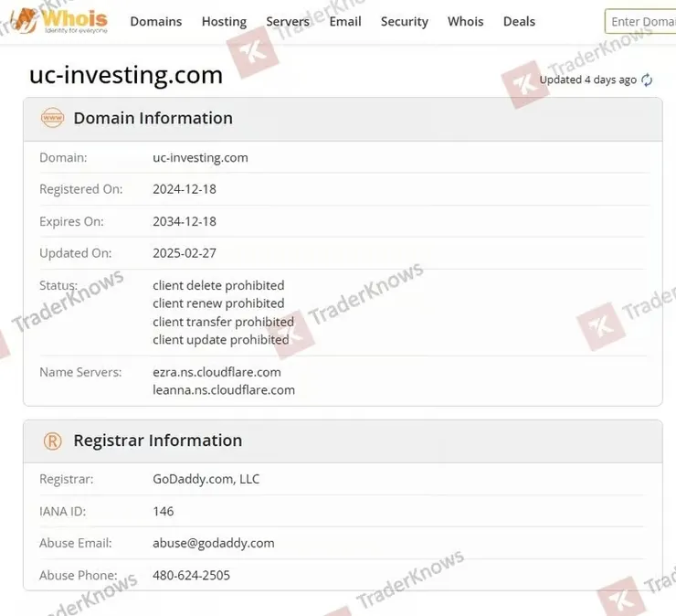The width and height of the screenshot is (676, 616).
Task: Click the abuse@godaddy.com email
Action: [x=214, y=543]
